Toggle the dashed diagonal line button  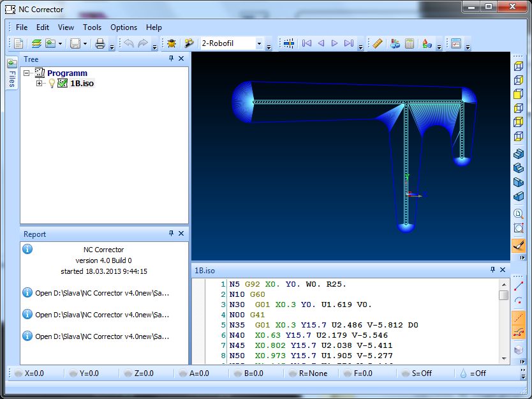[519, 318]
